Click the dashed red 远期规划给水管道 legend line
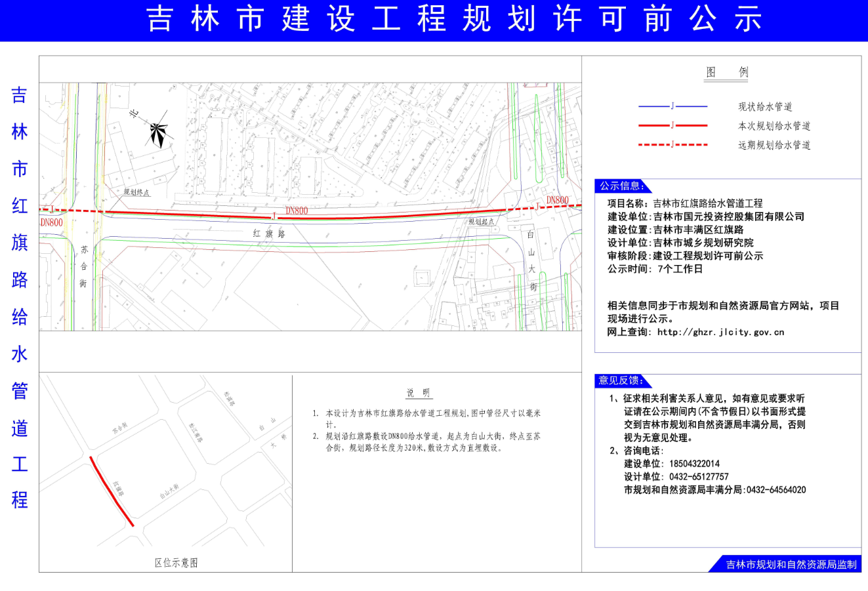The image size is (868, 591). click(x=672, y=144)
